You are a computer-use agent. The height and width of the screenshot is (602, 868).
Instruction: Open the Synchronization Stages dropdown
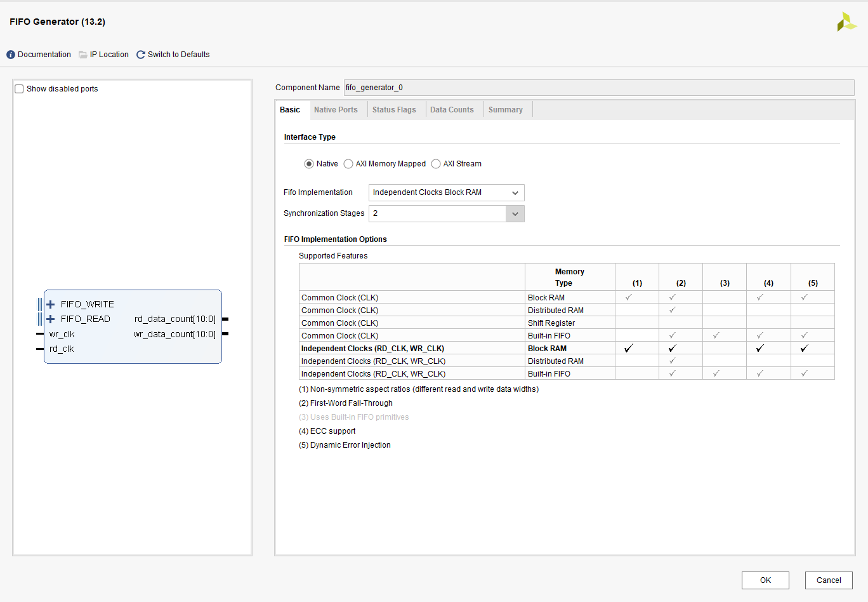coord(446,213)
